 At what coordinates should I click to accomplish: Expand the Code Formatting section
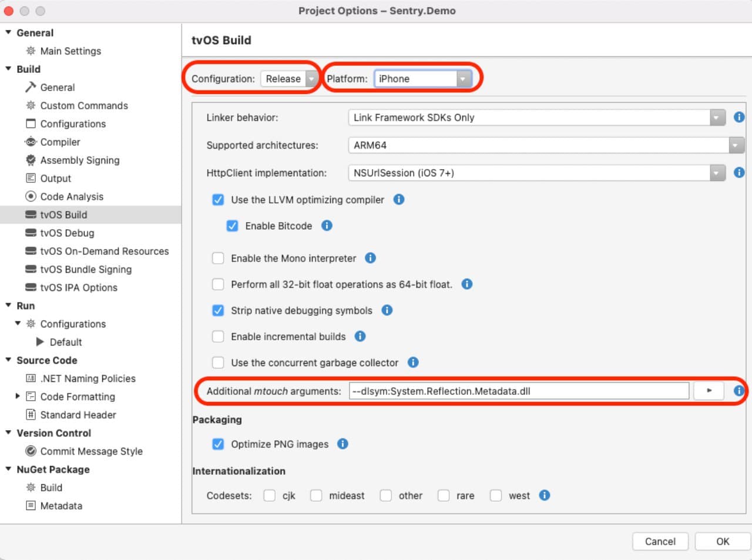click(x=18, y=397)
